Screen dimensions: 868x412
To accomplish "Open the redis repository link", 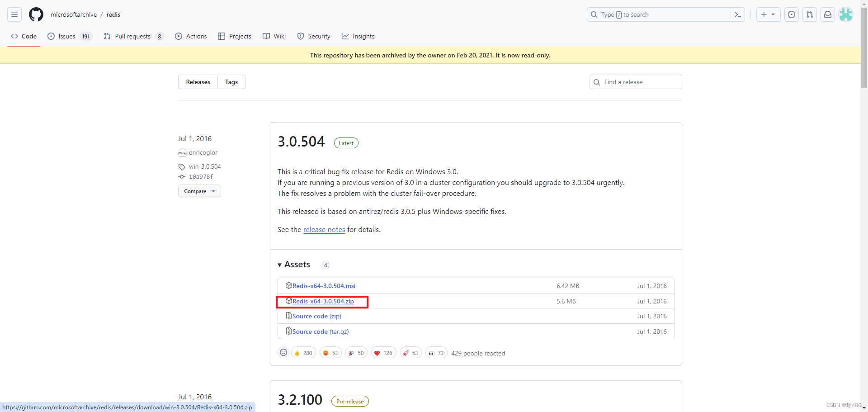I will pyautogui.click(x=113, y=14).
